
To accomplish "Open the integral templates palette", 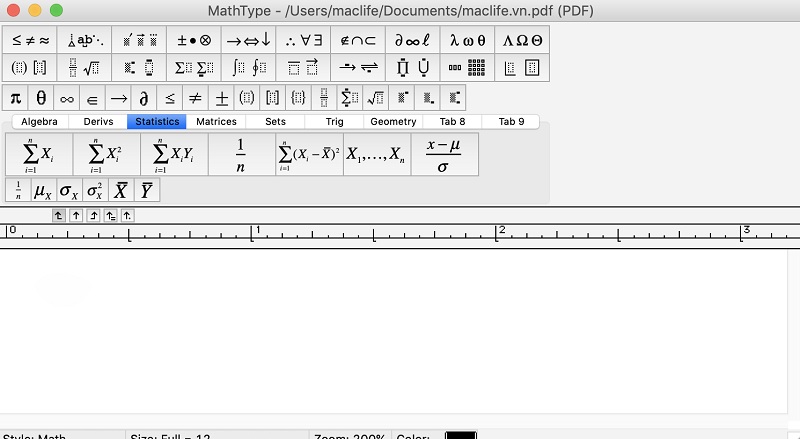I will [x=248, y=67].
